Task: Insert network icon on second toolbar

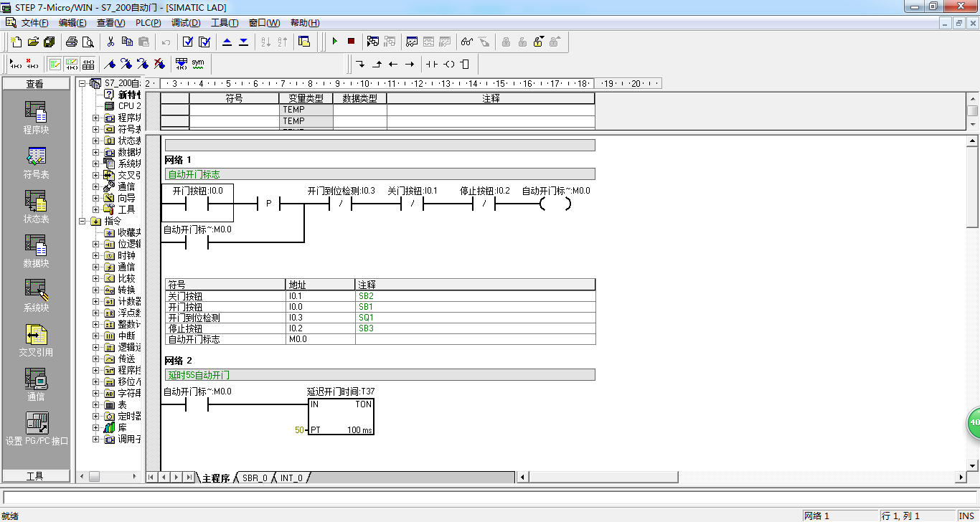Action: [x=15, y=64]
